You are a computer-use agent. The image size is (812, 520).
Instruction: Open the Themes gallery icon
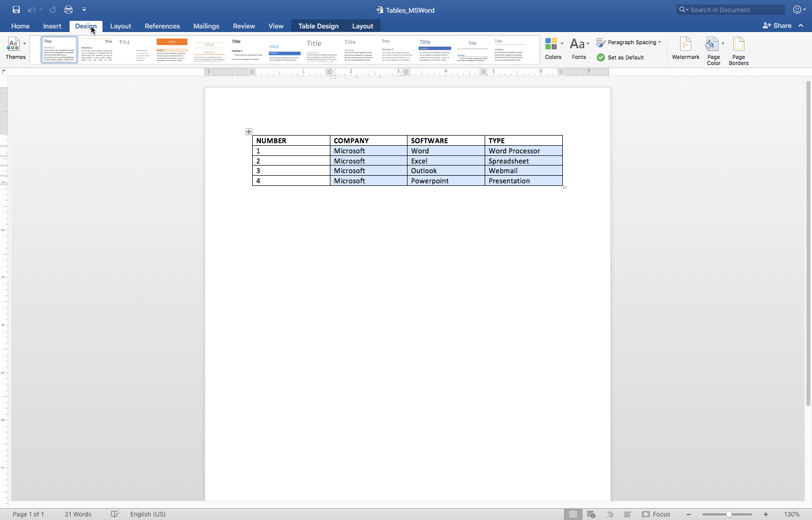pyautogui.click(x=13, y=44)
